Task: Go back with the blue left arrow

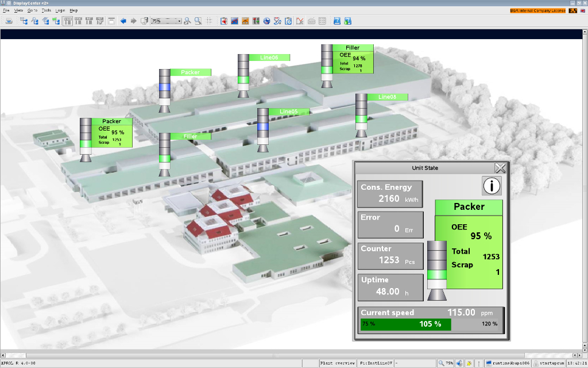Action: 123,21
